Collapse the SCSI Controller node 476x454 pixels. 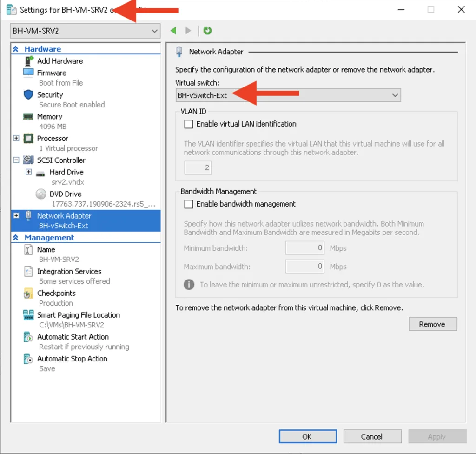[x=16, y=160]
